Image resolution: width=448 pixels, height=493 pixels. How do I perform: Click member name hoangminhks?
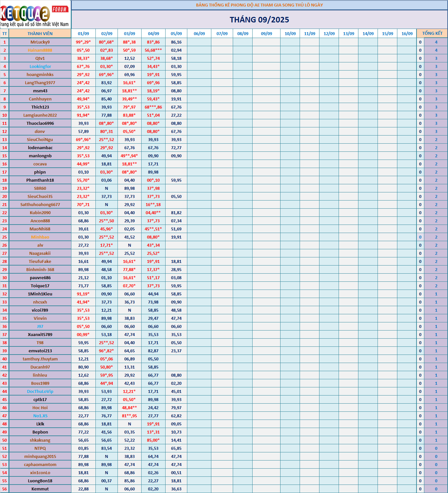[40, 74]
